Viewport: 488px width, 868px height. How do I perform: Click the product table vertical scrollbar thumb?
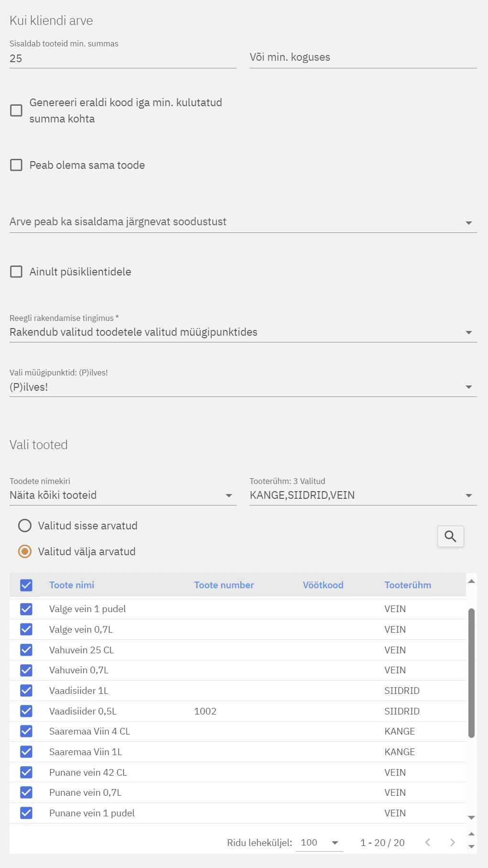pos(471,672)
